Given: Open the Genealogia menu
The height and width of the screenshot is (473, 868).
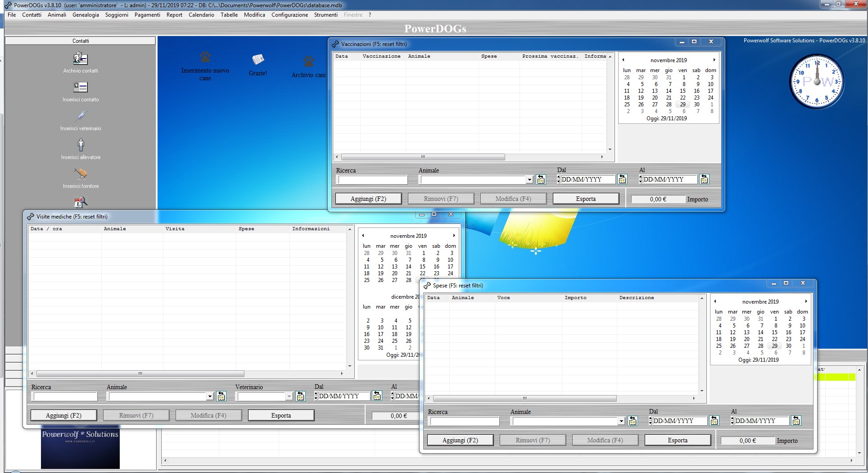Looking at the screenshot, I should point(86,15).
